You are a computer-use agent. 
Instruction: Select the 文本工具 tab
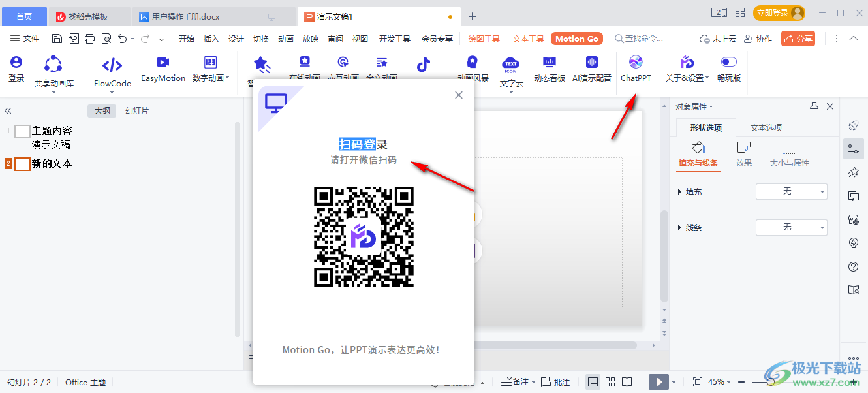click(x=529, y=39)
